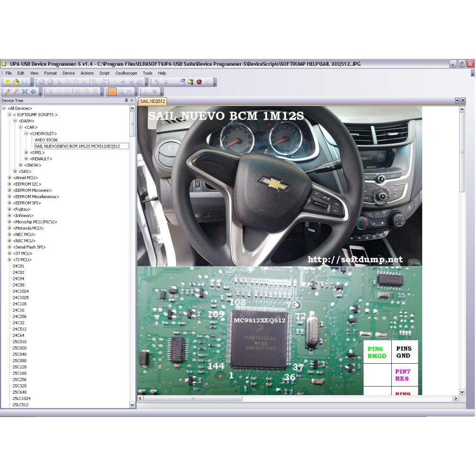476x476 pixels.
Task: Click the measure ruler tool icon
Action: click(x=129, y=92)
